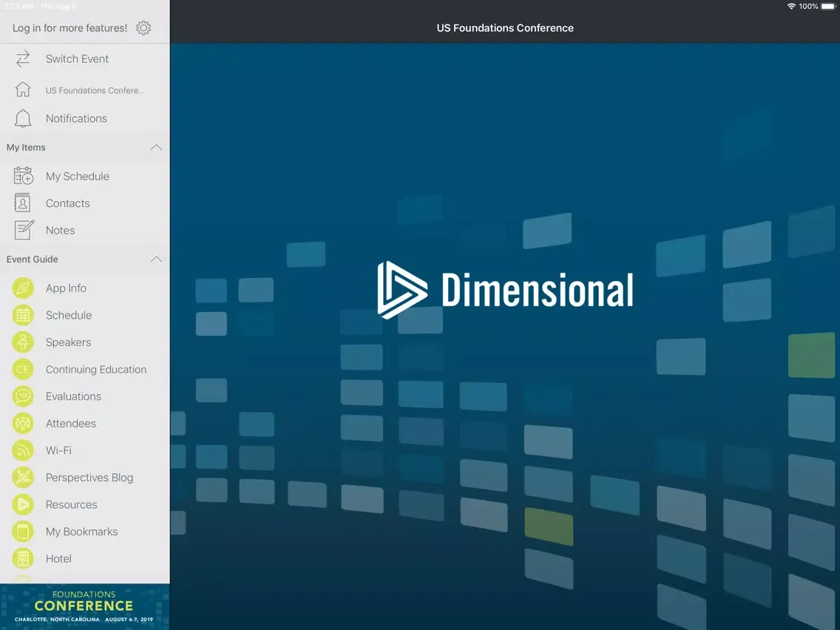Click the Schedule label in Event Guide
Image resolution: width=840 pixels, height=630 pixels.
[x=69, y=315]
